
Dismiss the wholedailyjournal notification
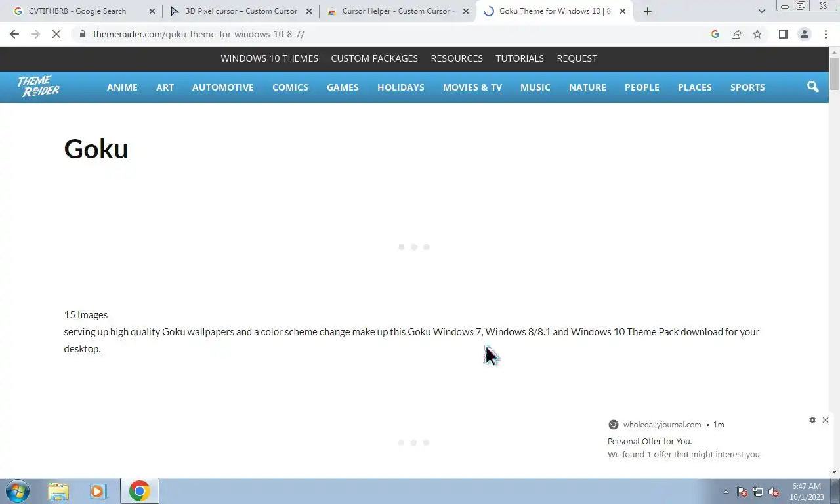pos(826,420)
